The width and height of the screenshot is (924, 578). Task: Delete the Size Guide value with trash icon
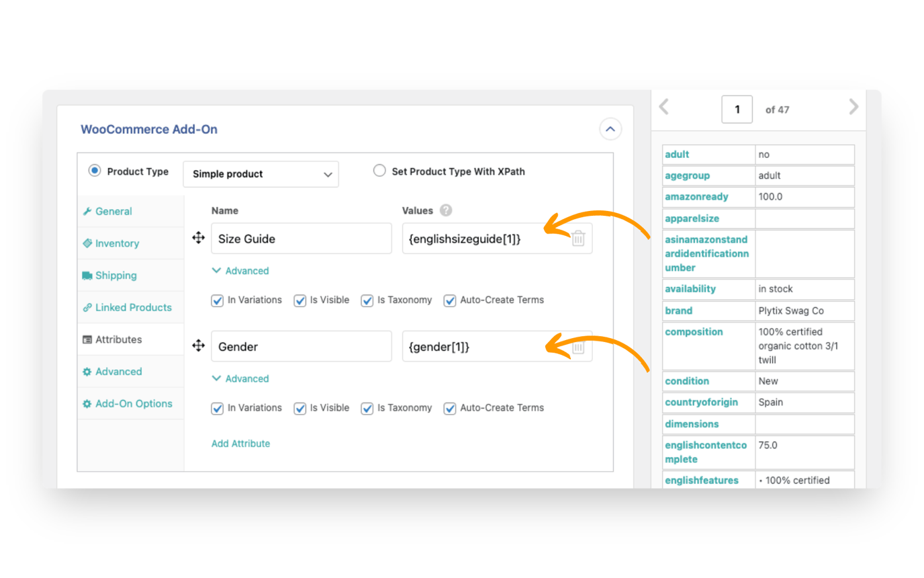pos(578,238)
